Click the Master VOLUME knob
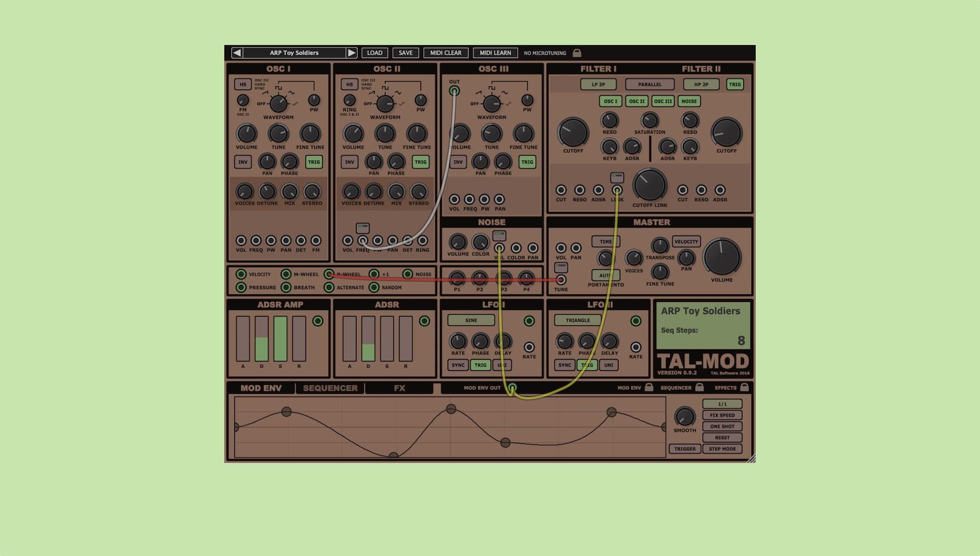Viewport: 980px width, 556px height. click(722, 257)
